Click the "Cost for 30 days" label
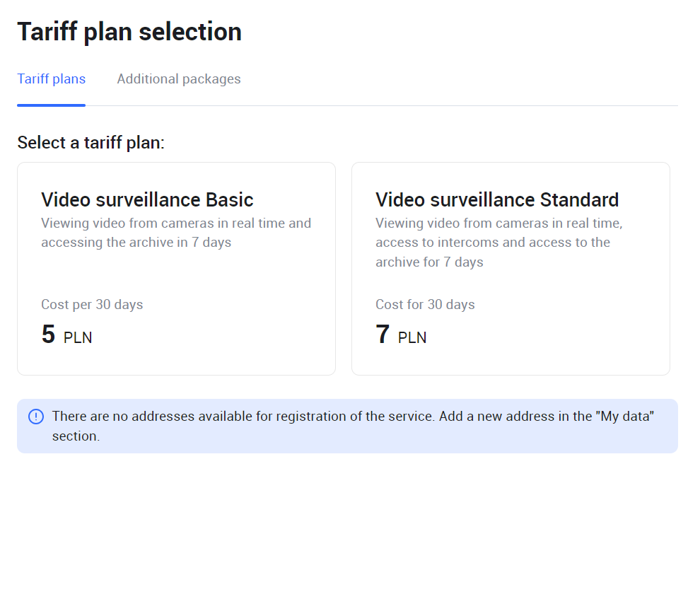Screen dimensions: 700x616 pos(425,305)
